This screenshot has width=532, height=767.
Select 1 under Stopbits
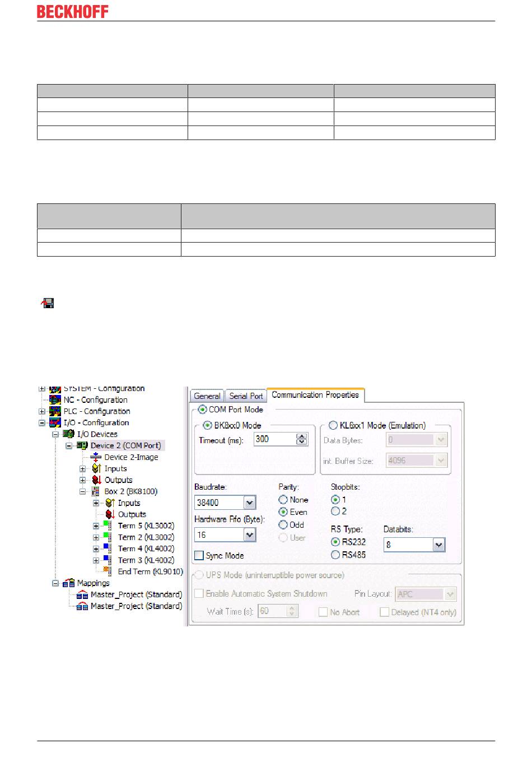pos(335,499)
